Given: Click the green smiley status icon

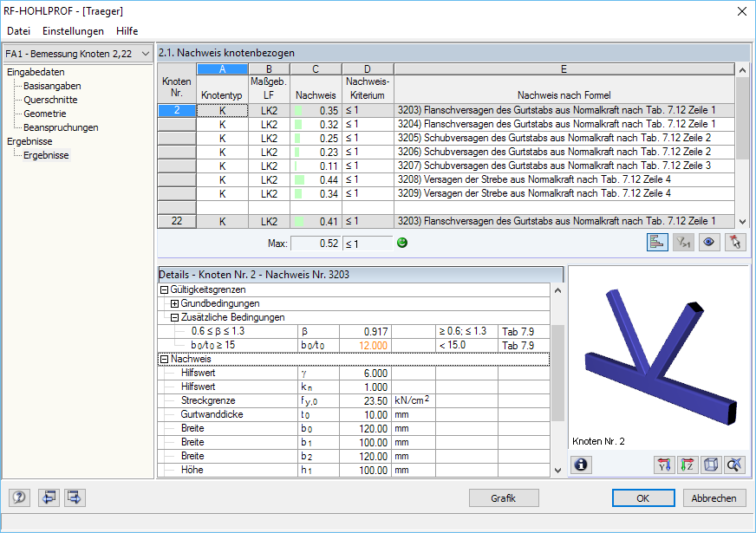Looking at the screenshot, I should point(402,243).
